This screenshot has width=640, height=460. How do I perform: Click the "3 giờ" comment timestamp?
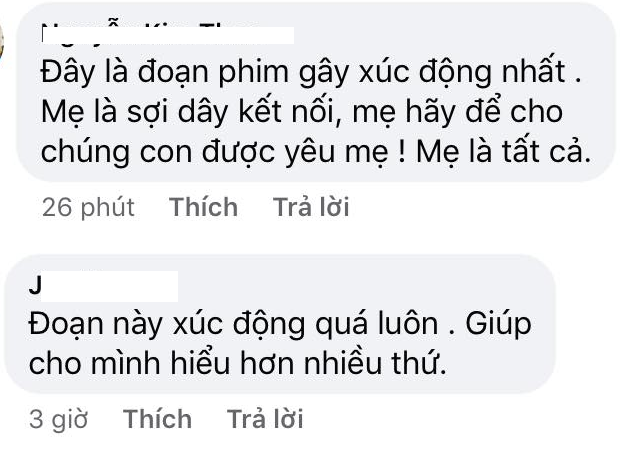[x=58, y=418]
